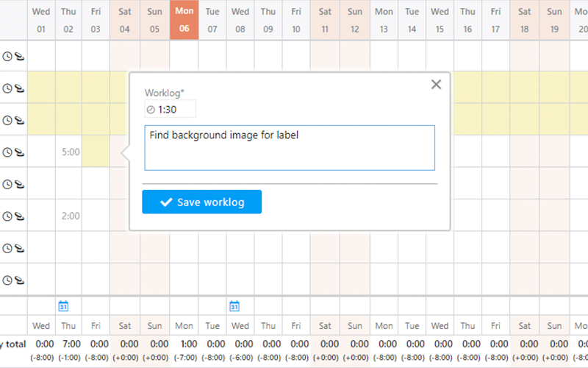Select the Tue 07 column header
Screen dimensions: 588x368
point(212,20)
